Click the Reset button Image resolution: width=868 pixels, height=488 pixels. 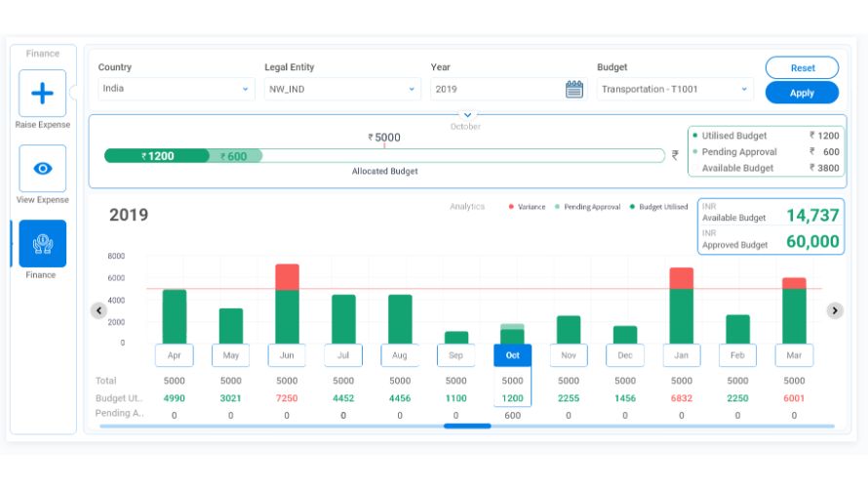pyautogui.click(x=802, y=68)
